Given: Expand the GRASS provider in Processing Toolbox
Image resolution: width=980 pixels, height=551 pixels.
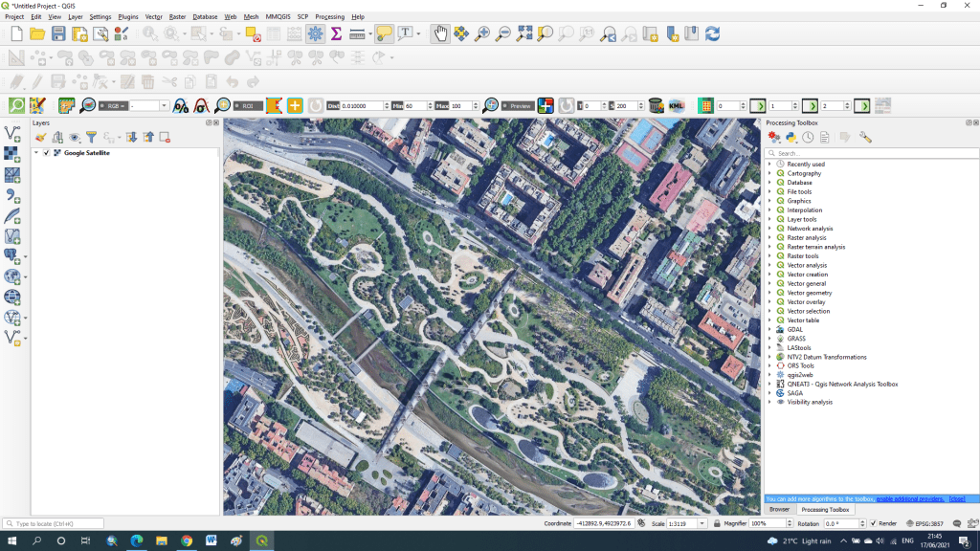Looking at the screenshot, I should [x=770, y=338].
